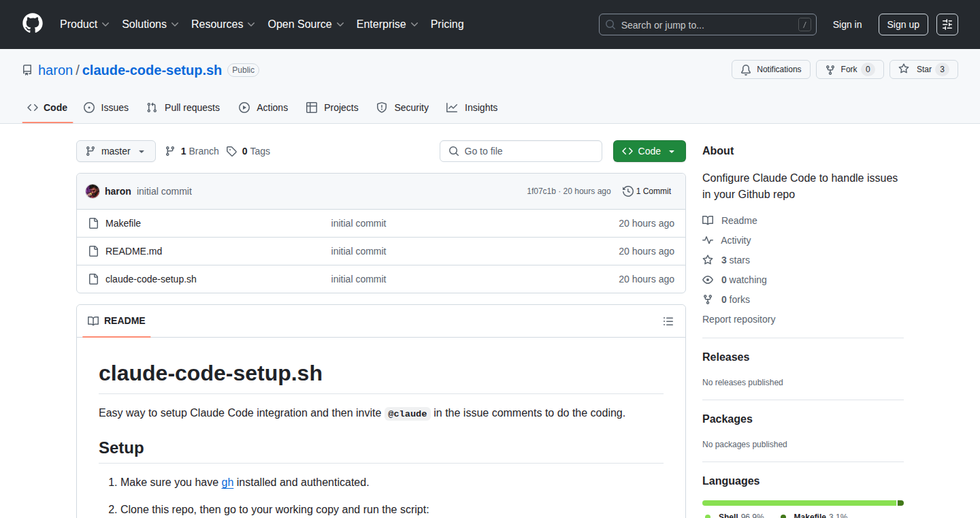Open the README.md file
Viewport: 980px width, 518px height.
point(134,251)
